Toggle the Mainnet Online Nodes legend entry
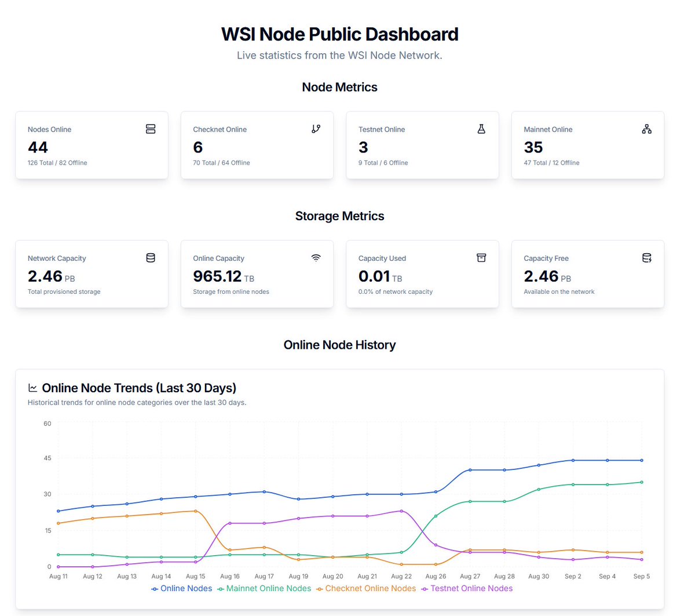This screenshot has height=616, width=695. click(x=264, y=588)
